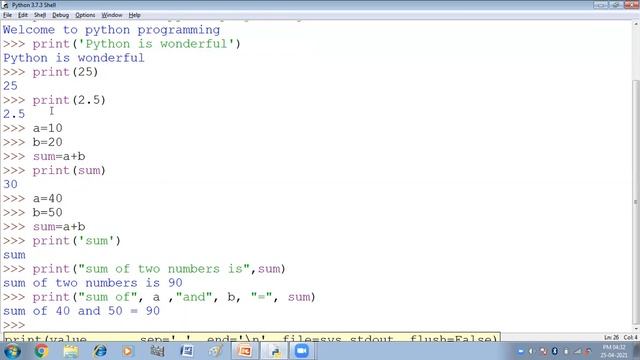Click the Bluetooth icon in system tray
The height and width of the screenshot is (360, 640).
554,351
